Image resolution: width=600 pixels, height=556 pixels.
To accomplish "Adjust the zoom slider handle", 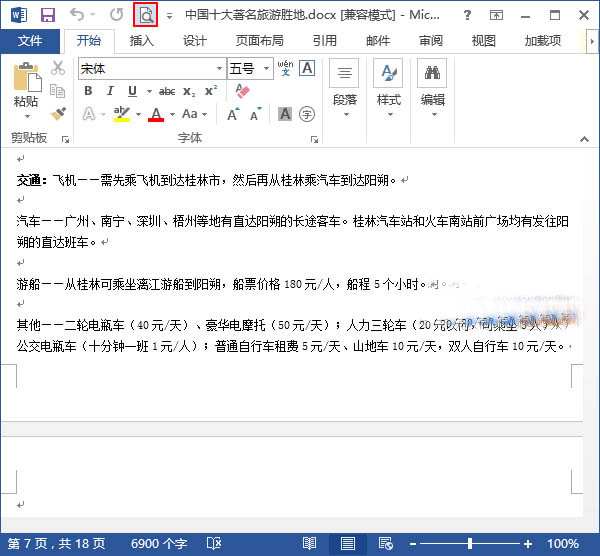I will (470, 544).
